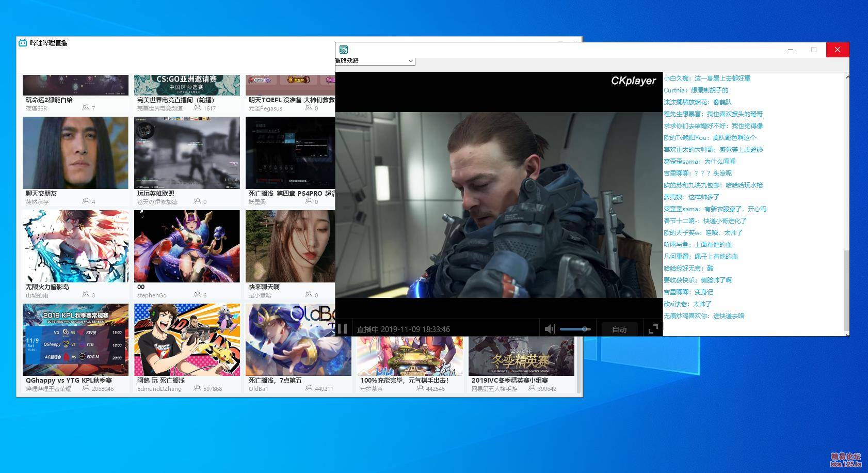
Task: Click comment 听雨与鱼：上面有他的血
Action: 698,245
